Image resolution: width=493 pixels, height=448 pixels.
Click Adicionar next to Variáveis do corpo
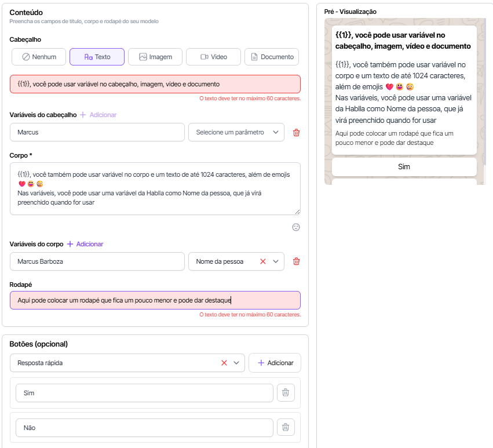[85, 244]
